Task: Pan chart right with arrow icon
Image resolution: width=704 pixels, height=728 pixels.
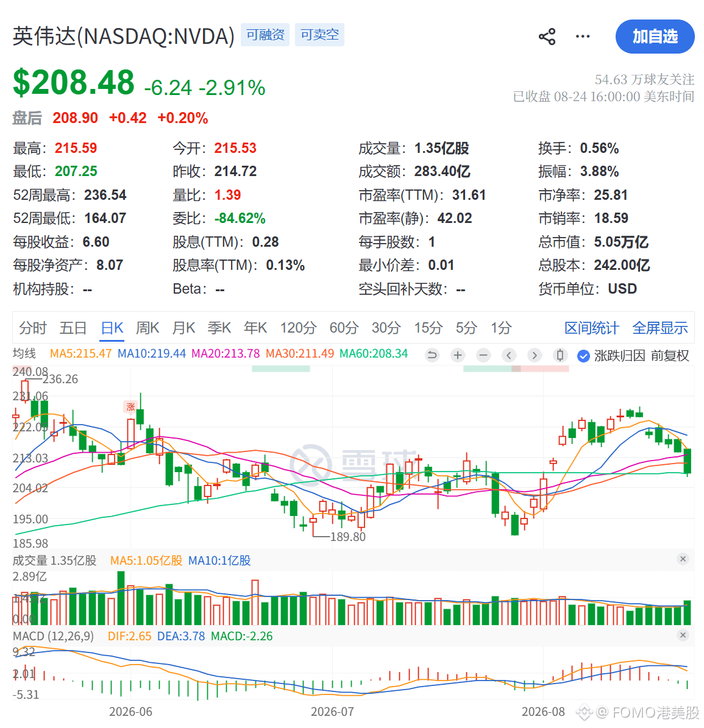Action: point(535,355)
